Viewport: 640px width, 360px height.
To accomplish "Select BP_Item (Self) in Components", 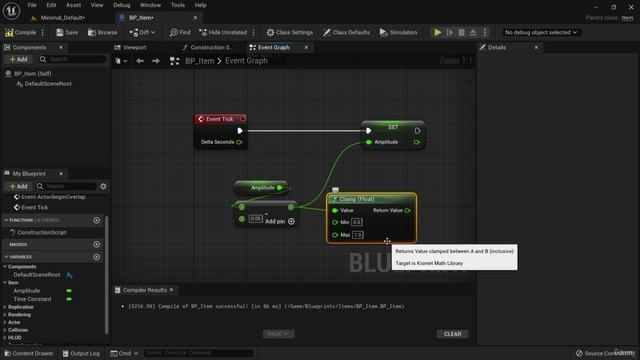I will tap(32, 73).
